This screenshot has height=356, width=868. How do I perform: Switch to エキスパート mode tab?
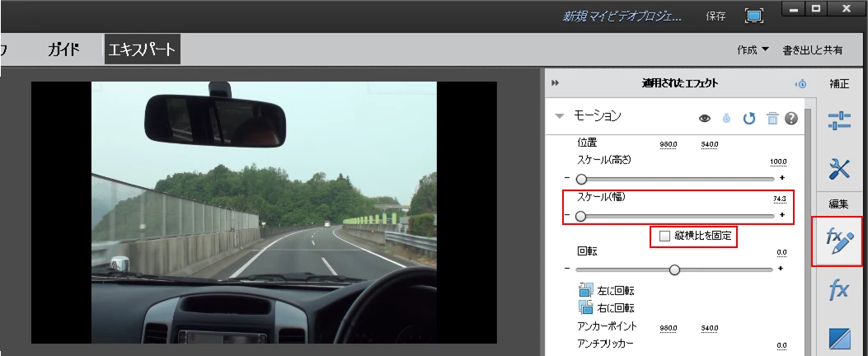coord(143,49)
